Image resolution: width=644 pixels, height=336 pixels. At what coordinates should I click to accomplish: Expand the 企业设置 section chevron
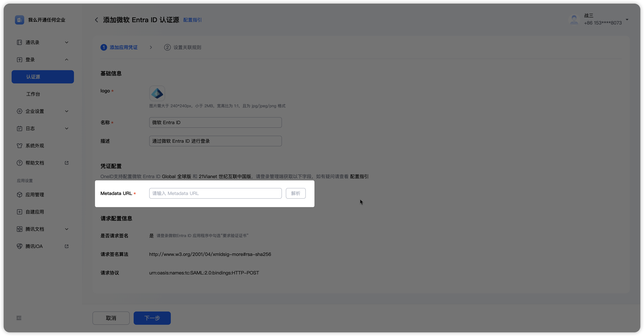click(x=66, y=111)
